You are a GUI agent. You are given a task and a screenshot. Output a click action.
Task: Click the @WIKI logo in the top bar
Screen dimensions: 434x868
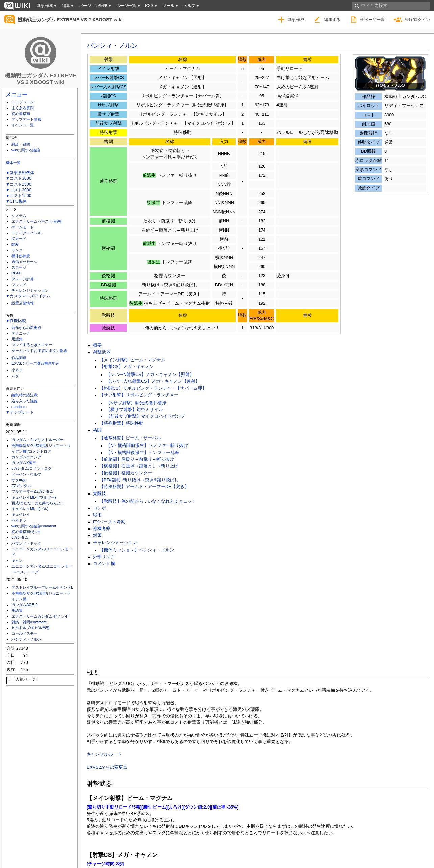pyautogui.click(x=17, y=5)
